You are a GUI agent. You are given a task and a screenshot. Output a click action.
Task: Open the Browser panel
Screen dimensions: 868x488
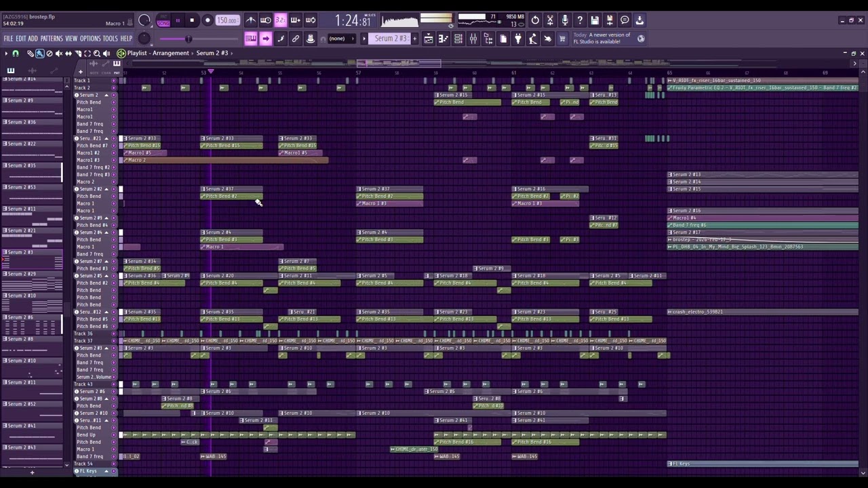pos(488,39)
